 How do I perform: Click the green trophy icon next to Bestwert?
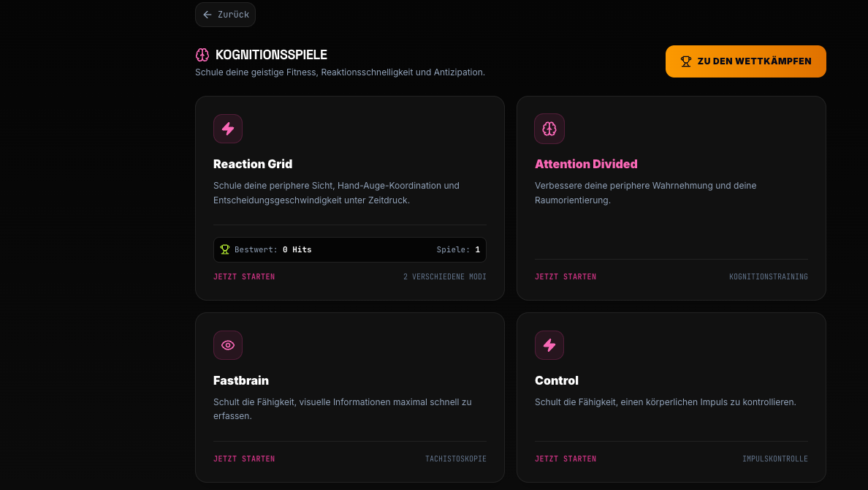(x=225, y=249)
